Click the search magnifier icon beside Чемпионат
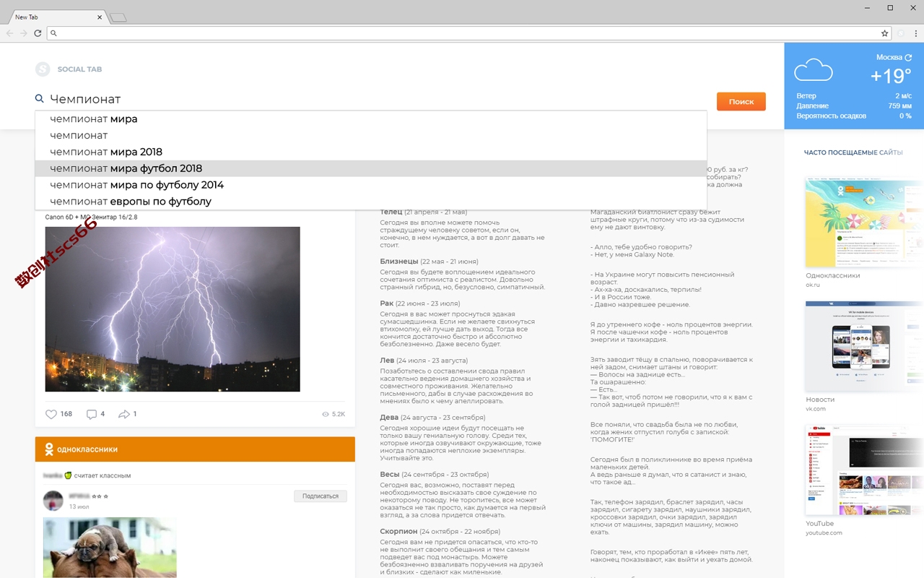The width and height of the screenshot is (924, 578). pos(40,99)
